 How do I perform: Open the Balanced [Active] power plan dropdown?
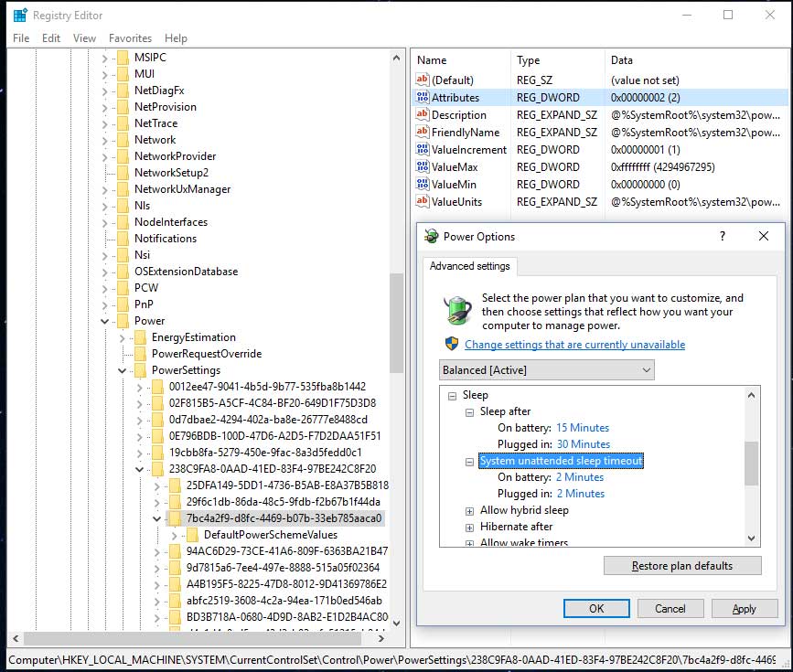click(547, 370)
